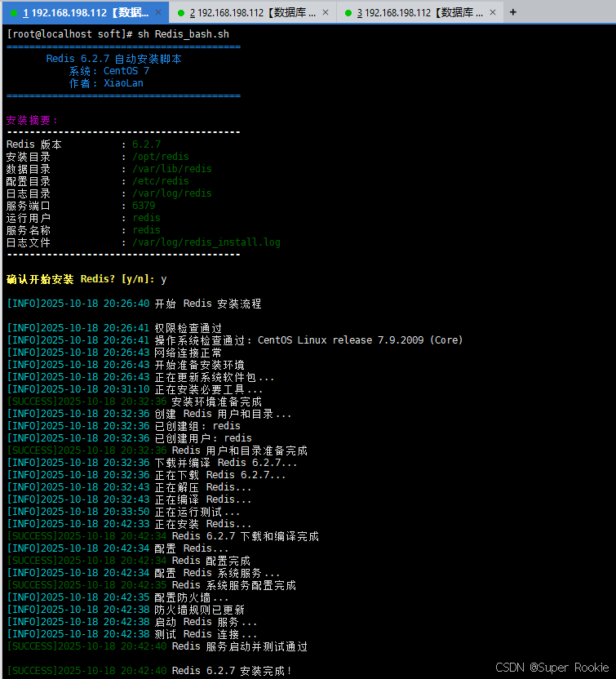The height and width of the screenshot is (679, 616).
Task: Click run user value 'redis' beside 运行用户
Action: [146, 217]
